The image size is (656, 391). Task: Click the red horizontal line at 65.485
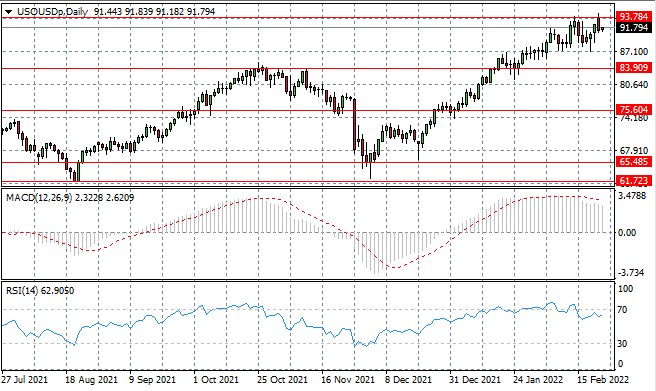tap(308, 163)
